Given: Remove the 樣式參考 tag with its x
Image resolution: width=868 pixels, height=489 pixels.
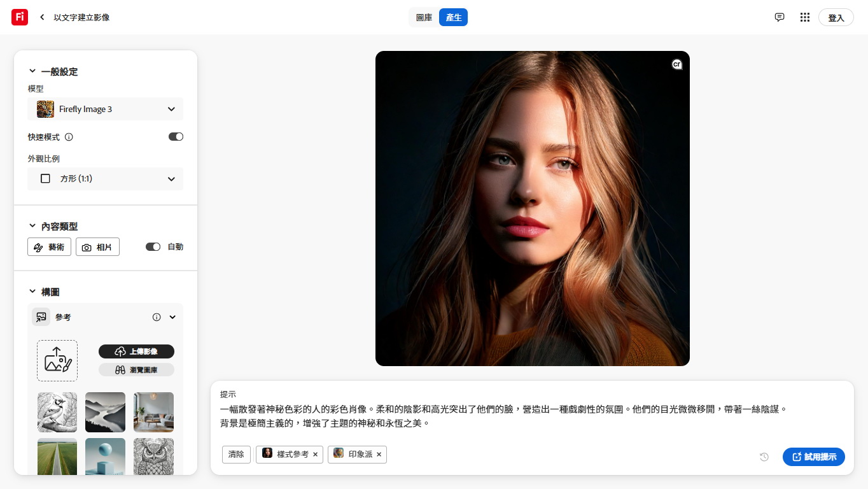Looking at the screenshot, I should coord(315,455).
